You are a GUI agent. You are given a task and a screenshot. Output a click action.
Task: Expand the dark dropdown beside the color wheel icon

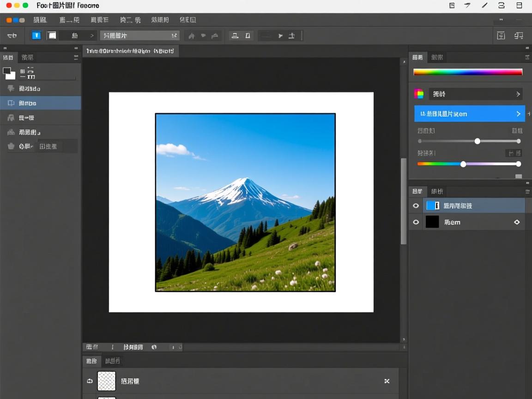(476, 94)
